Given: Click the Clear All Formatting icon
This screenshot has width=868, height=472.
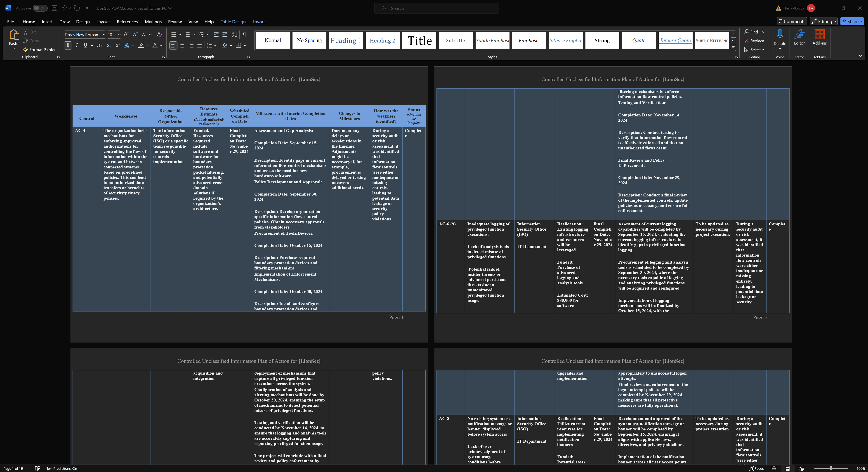Looking at the screenshot, I should click(160, 35).
